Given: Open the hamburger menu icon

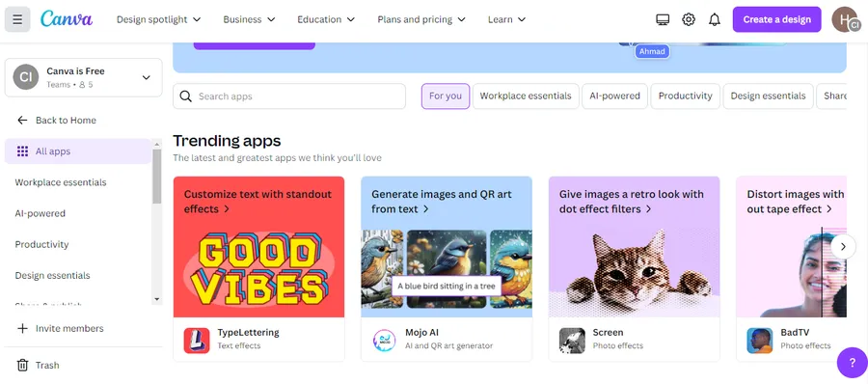Looking at the screenshot, I should pyautogui.click(x=17, y=19).
